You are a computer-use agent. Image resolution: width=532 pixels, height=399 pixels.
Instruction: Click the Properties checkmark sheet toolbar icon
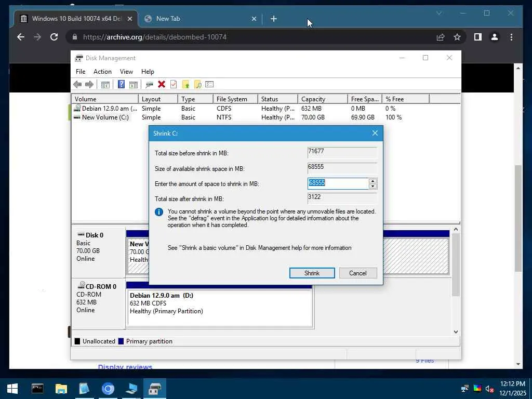point(174,84)
